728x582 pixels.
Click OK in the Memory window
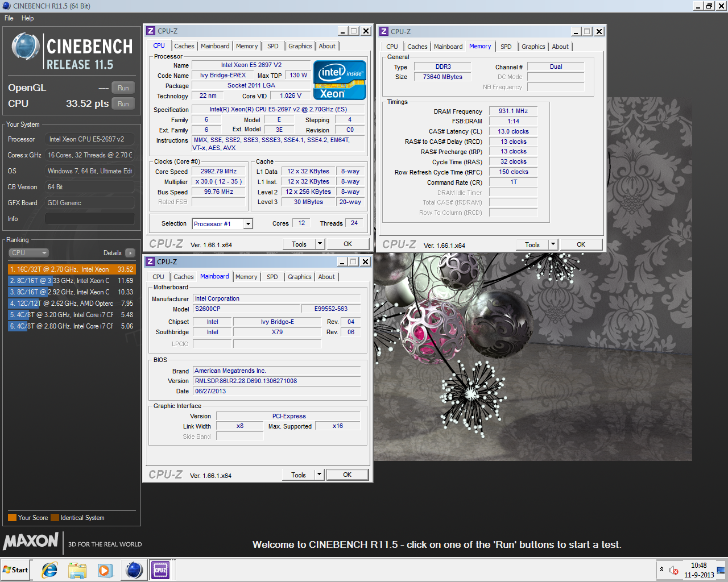[581, 245]
